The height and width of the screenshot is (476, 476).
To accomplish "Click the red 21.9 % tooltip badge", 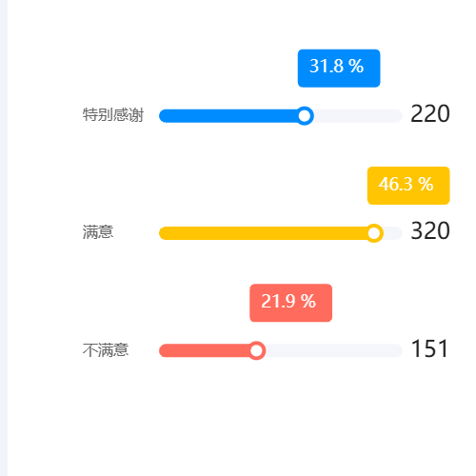I will click(x=291, y=303).
